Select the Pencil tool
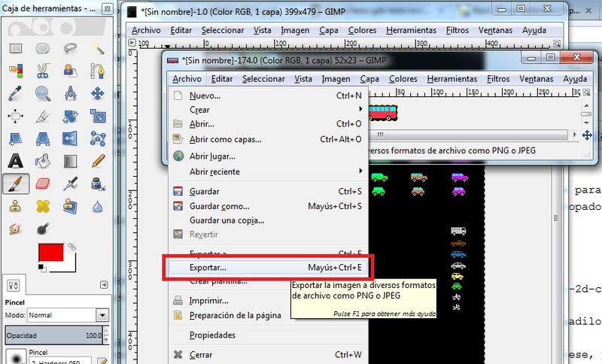The width and height of the screenshot is (602, 364). 98,161
